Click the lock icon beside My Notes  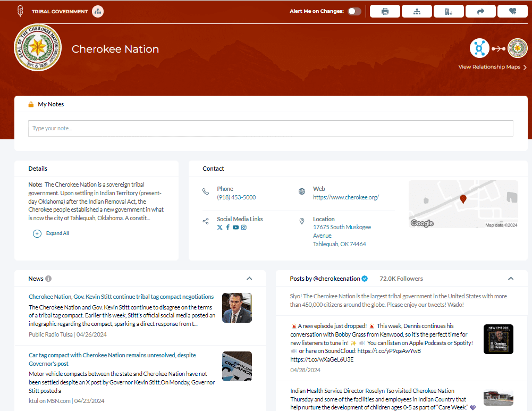point(31,104)
